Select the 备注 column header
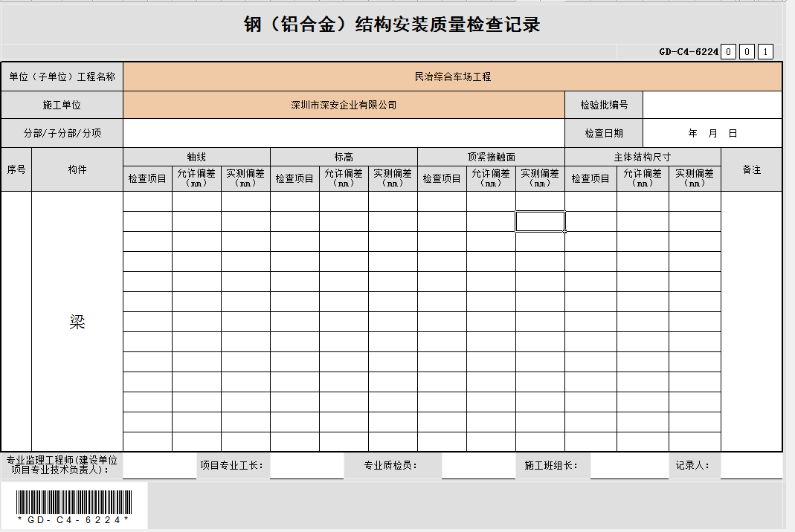Viewport: 795px width, 532px height. 751,169
